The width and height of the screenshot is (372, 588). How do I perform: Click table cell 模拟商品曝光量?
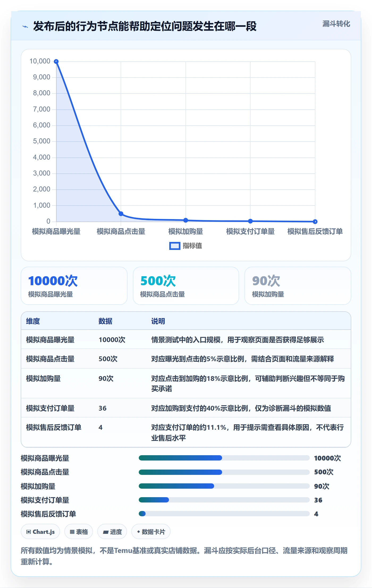coord(50,340)
